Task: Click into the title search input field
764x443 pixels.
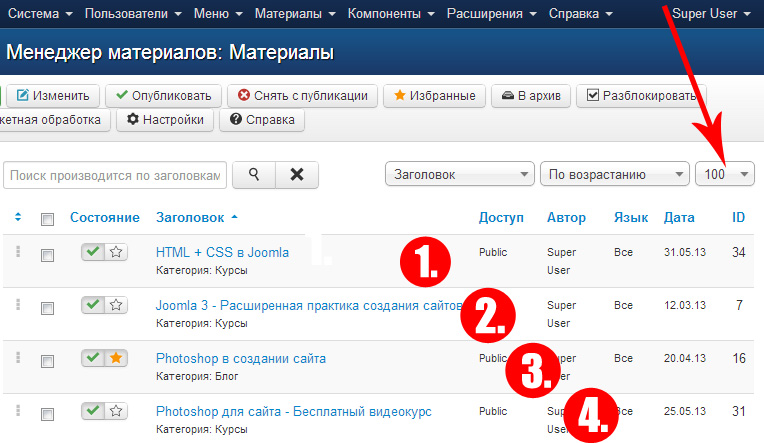Action: [115, 174]
